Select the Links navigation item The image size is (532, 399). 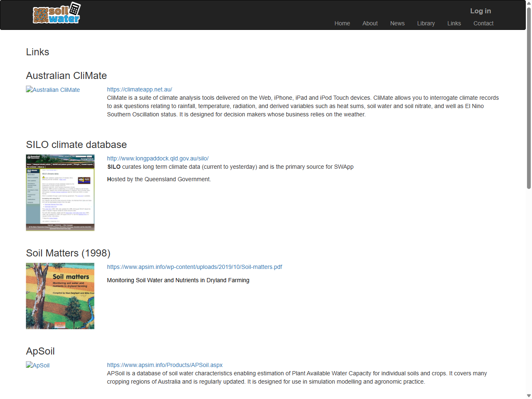point(454,23)
